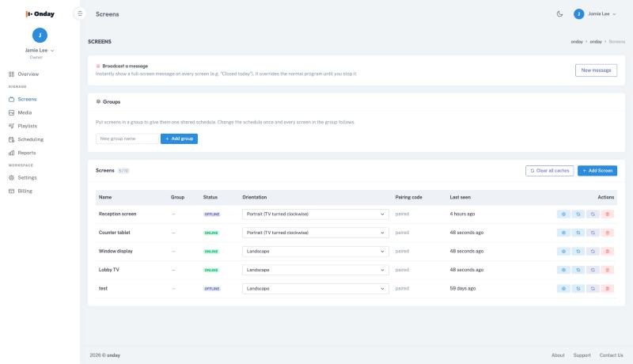Go to Overview in sidebar

[28, 74]
